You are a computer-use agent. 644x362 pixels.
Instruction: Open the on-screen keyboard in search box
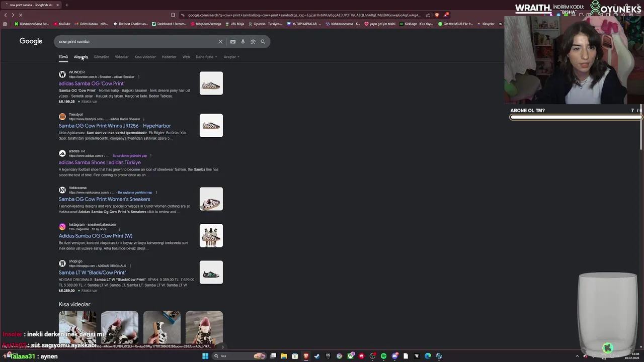pos(232,42)
